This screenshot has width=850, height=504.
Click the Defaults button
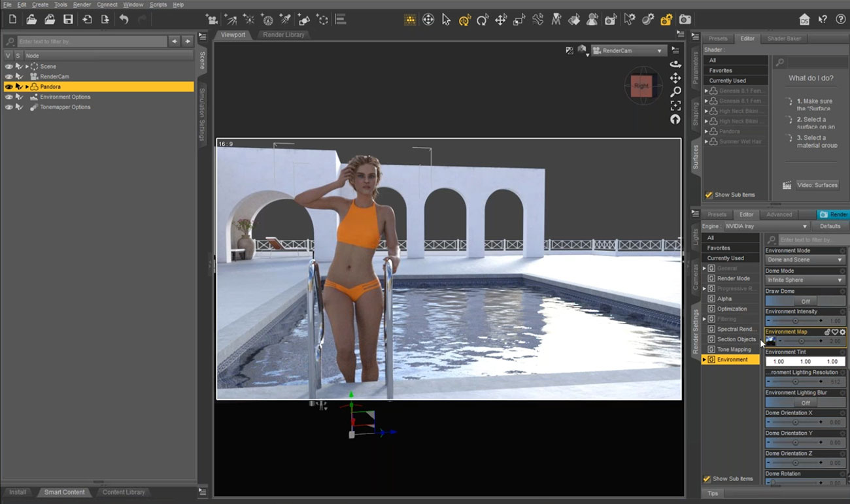pyautogui.click(x=830, y=226)
